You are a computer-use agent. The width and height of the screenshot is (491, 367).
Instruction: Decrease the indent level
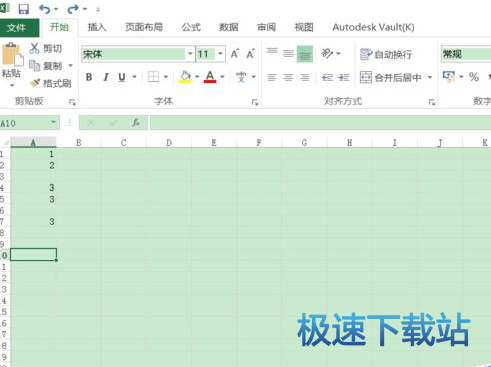click(327, 78)
